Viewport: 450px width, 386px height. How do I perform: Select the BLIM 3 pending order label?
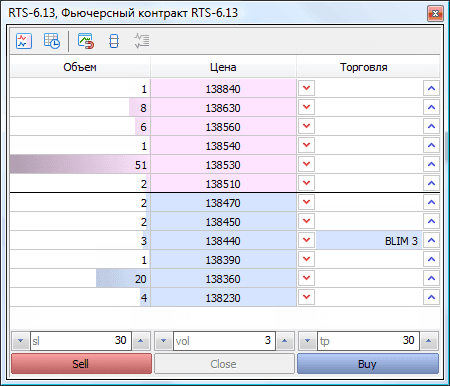tap(369, 241)
